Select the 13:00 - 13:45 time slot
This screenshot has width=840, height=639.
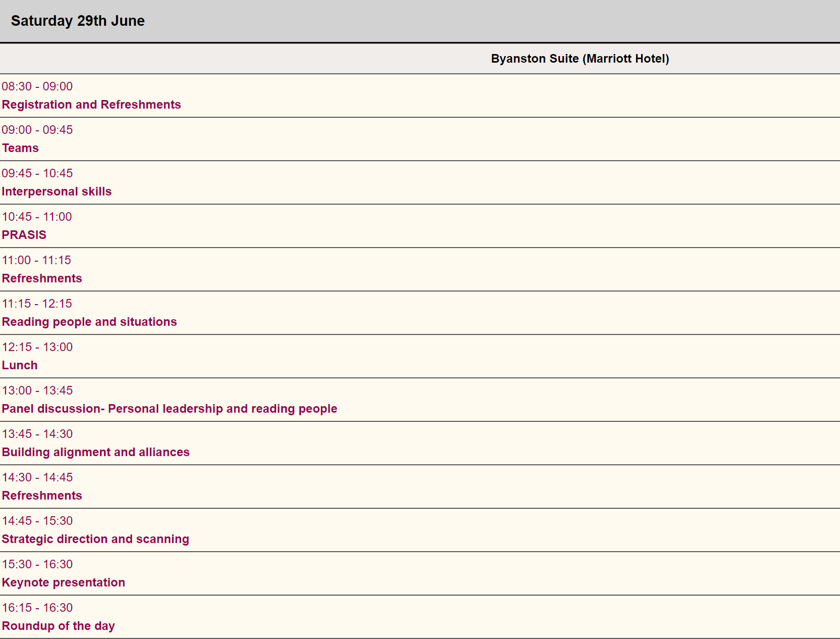point(37,390)
